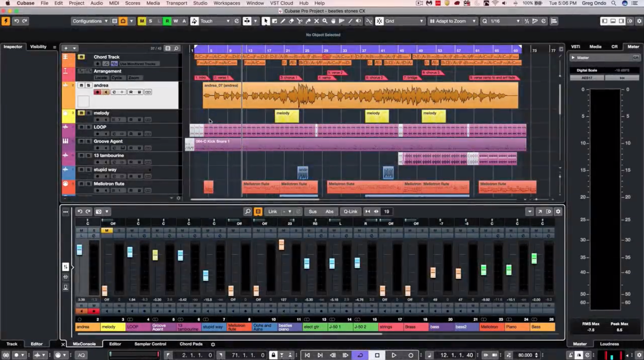Open the Grid snap type dropdown
The height and width of the screenshot is (360, 644).
click(404, 21)
